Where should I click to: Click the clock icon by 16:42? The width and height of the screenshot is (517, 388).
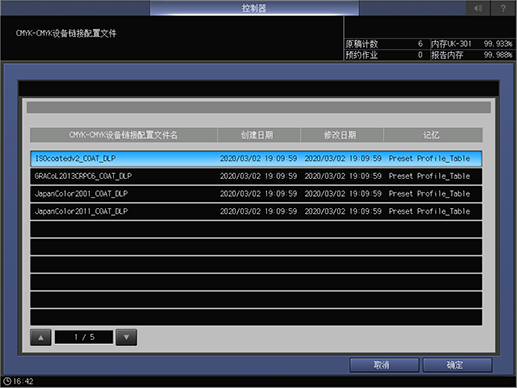tap(7, 381)
